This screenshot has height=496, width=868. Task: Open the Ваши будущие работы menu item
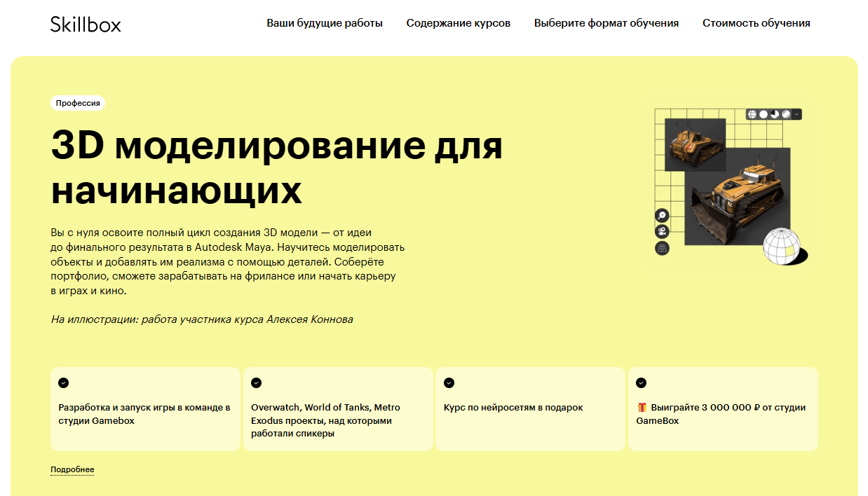click(325, 23)
